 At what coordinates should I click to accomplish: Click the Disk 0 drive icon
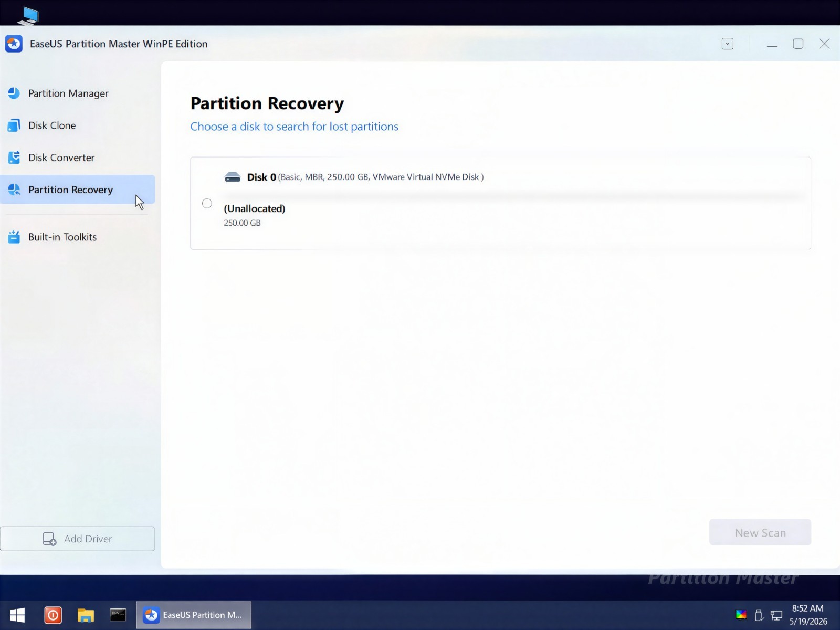tap(232, 177)
